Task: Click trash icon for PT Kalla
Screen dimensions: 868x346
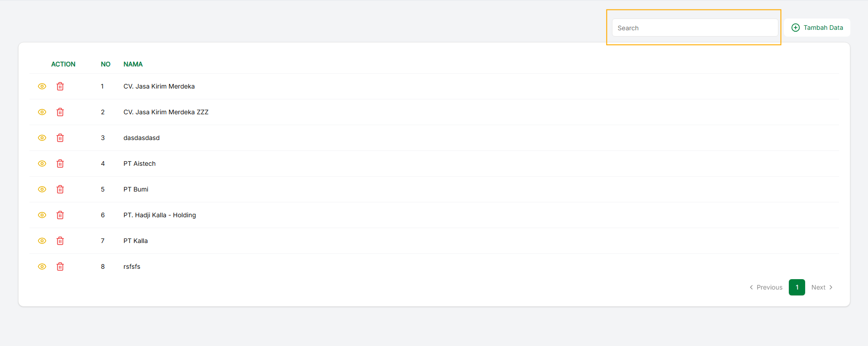Action: (60, 241)
